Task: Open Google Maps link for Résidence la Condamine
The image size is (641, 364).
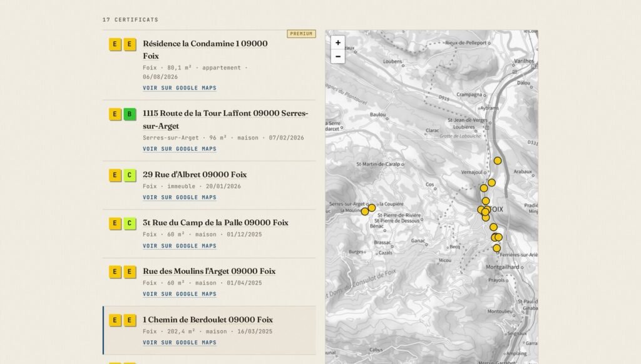Action: [180, 88]
